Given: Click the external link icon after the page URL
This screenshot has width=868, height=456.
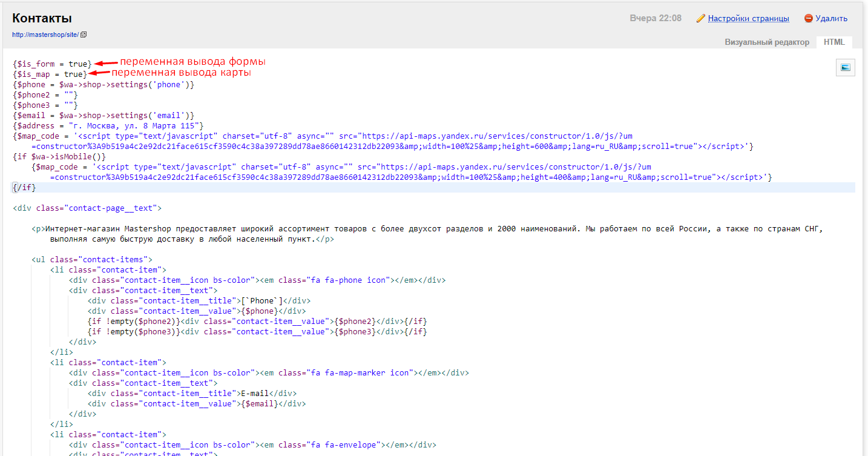Looking at the screenshot, I should (84, 35).
